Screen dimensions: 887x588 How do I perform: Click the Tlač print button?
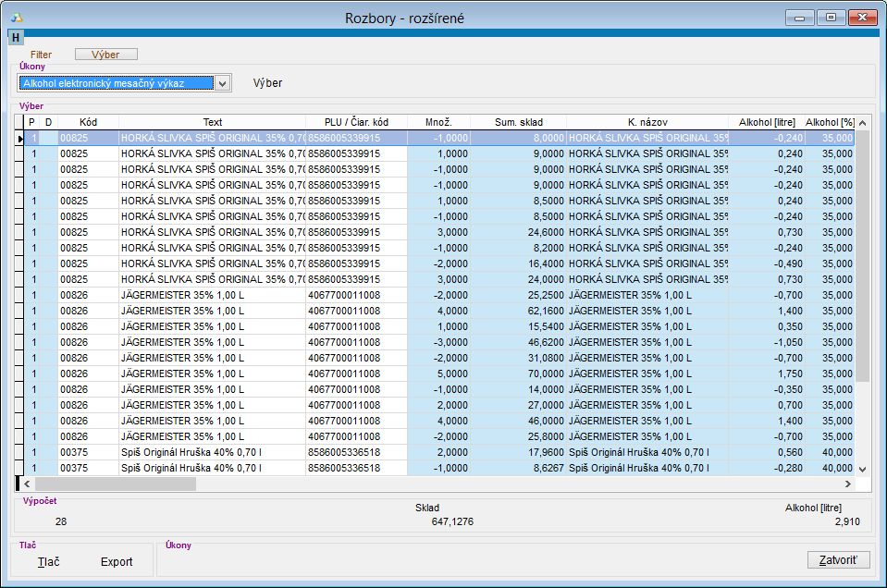coord(48,561)
